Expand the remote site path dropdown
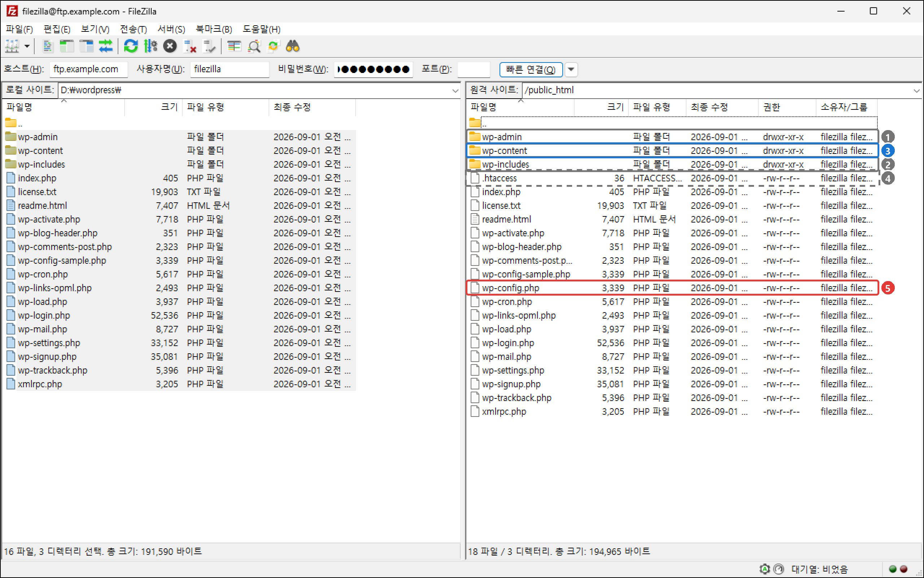This screenshot has height=578, width=924. [916, 90]
